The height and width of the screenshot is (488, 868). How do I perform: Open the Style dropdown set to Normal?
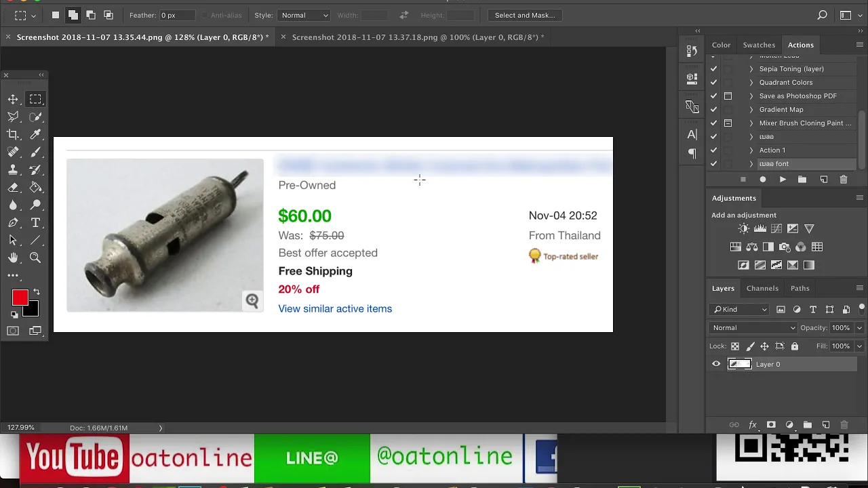click(304, 15)
